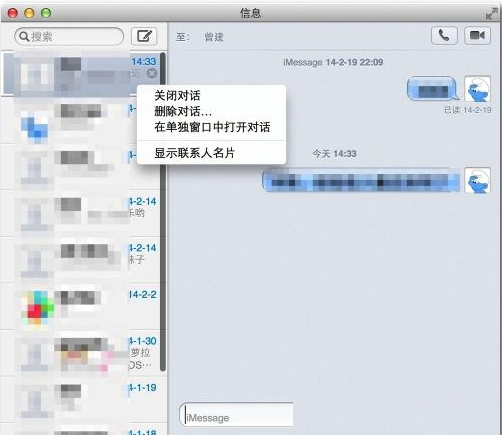Toggle full screen arrows in title bar

[491, 13]
